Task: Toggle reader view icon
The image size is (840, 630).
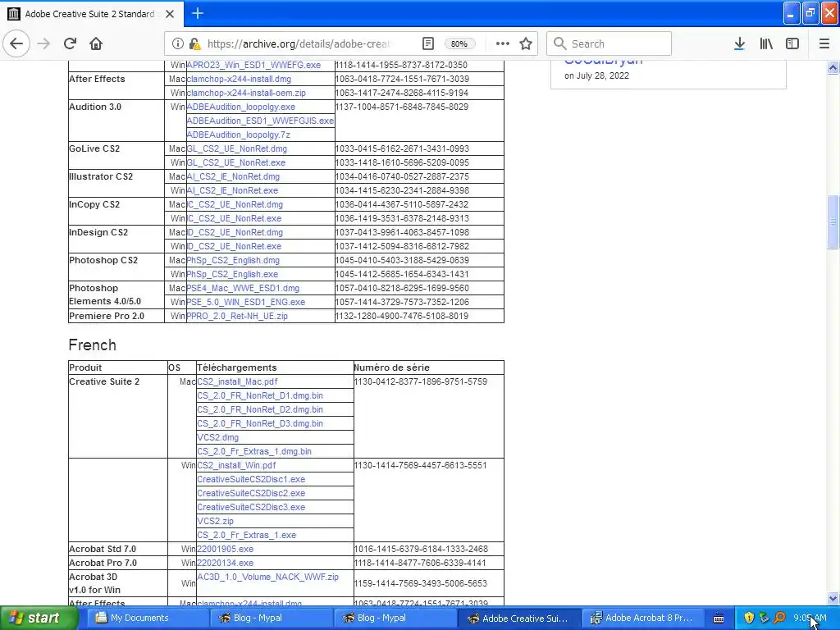Action: (427, 43)
